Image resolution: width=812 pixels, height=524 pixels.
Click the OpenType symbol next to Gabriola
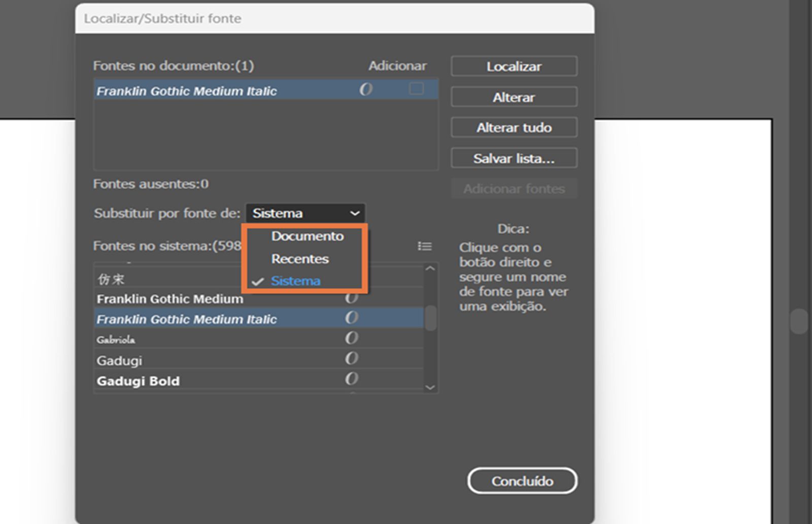tap(352, 337)
